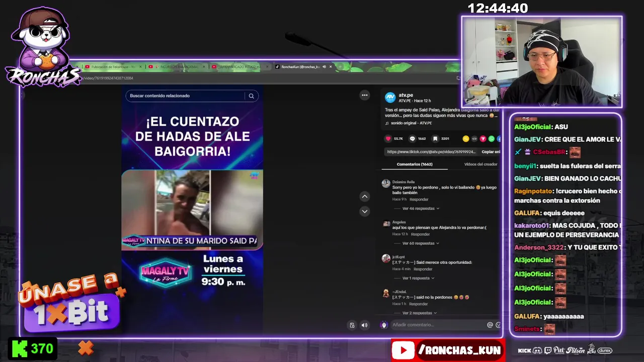This screenshot has width=644, height=362.
Task: Click the TikTok video URL field
Action: pyautogui.click(x=432, y=152)
